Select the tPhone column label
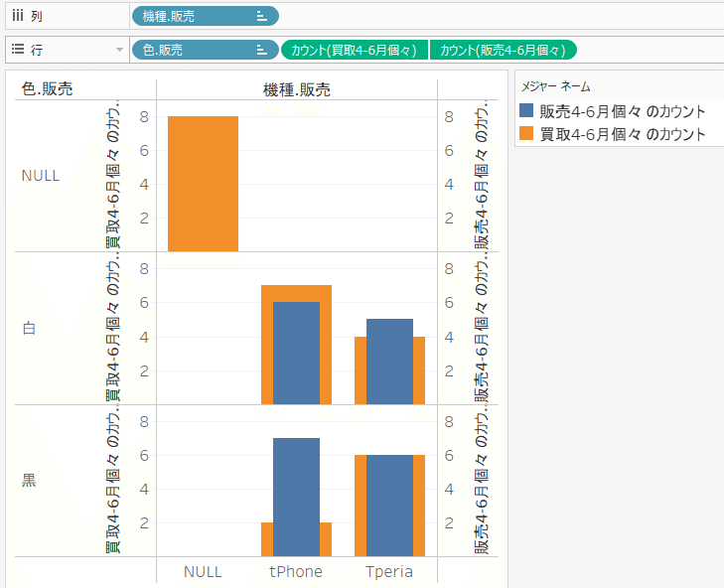This screenshot has height=588, width=724. click(x=296, y=571)
